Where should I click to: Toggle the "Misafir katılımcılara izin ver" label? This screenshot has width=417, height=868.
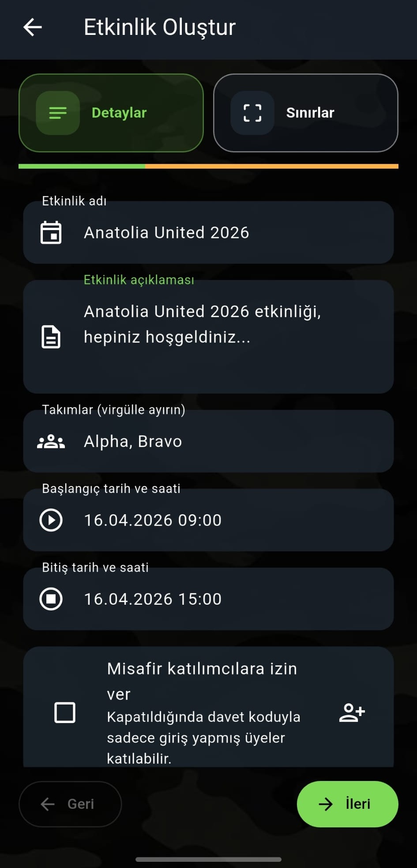point(202,680)
